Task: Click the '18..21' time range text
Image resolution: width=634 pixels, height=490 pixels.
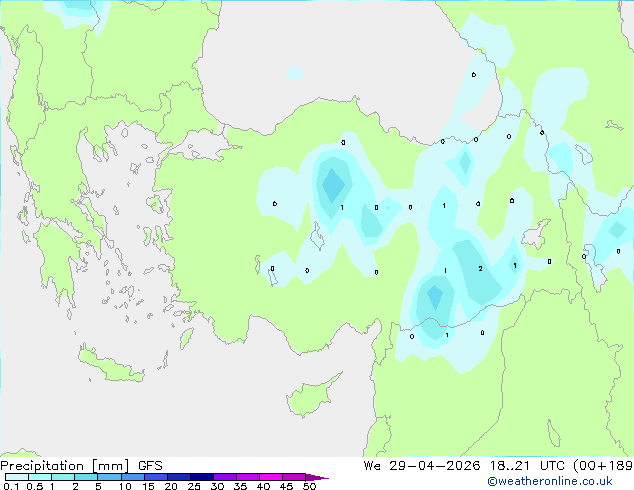Action: [x=509, y=466]
